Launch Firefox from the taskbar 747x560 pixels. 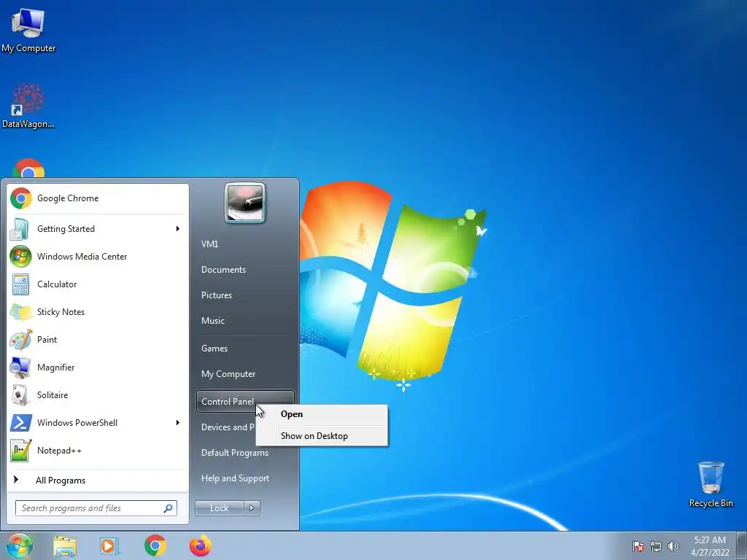click(x=200, y=545)
